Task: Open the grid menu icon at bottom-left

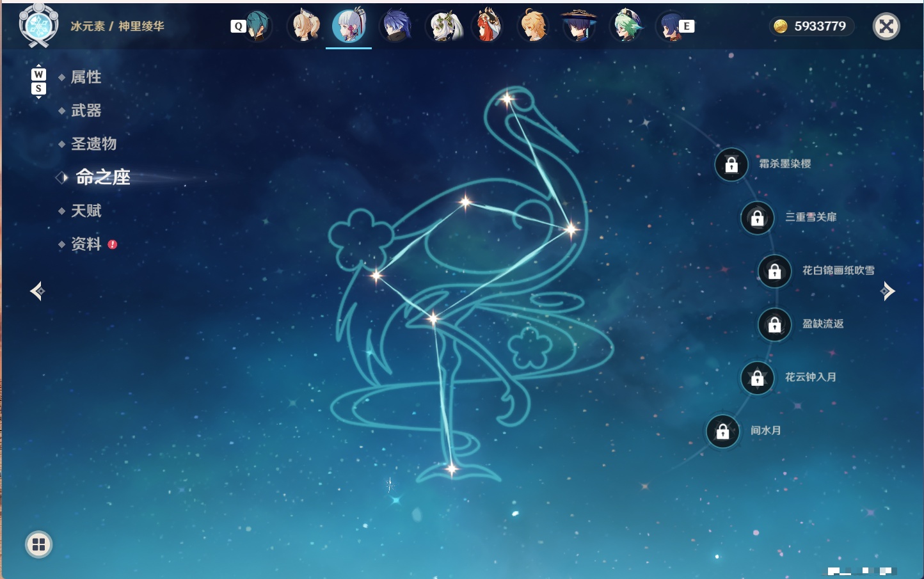Action: pos(38,544)
